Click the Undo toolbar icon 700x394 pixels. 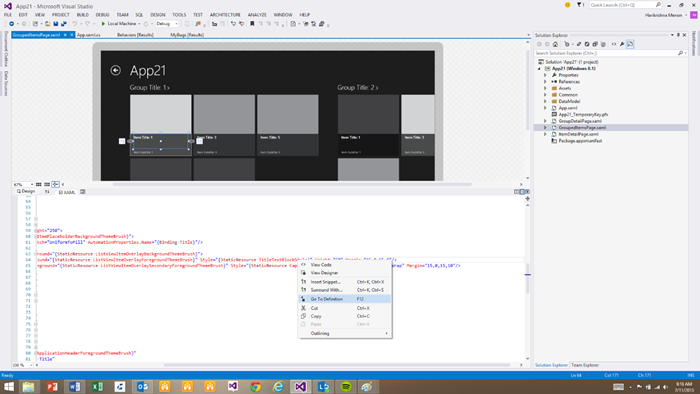tap(75, 24)
